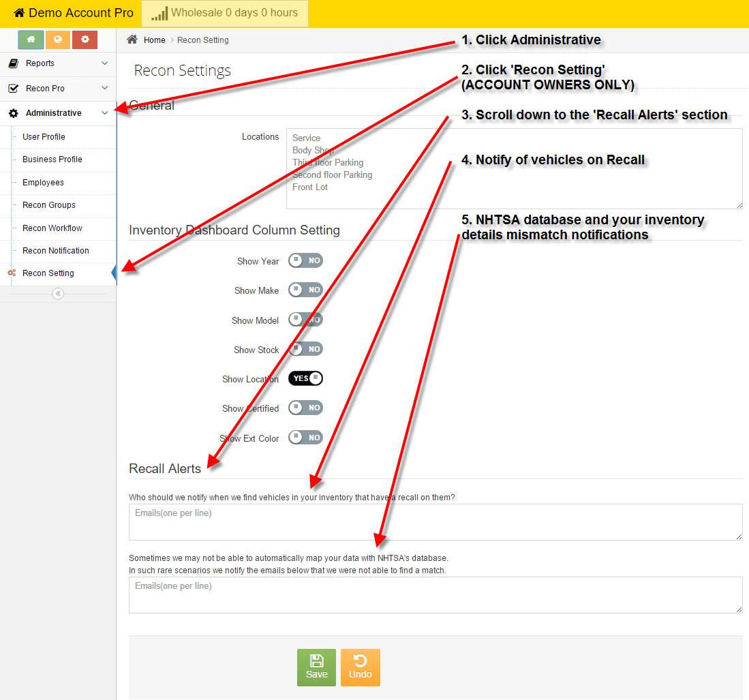Image resolution: width=749 pixels, height=700 pixels.
Task: Click the red gear icon in the sidebar header
Action: click(x=85, y=40)
